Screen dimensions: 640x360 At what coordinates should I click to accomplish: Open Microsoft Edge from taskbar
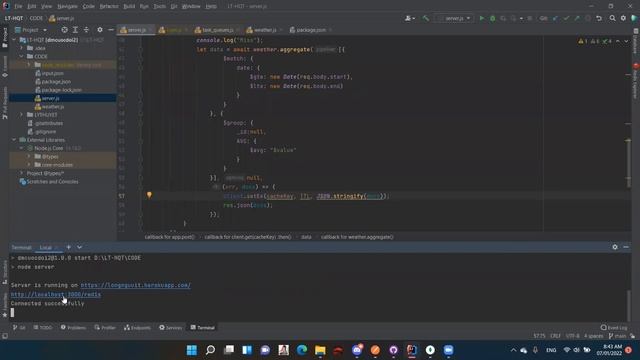point(302,350)
